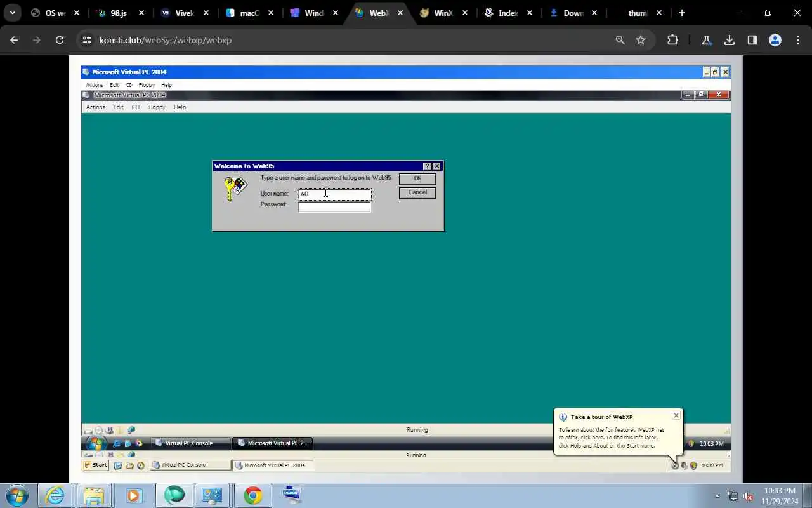Screen dimensions: 812x508
Task: Open the folder icon in WebXP quick launch
Action: pyautogui.click(x=129, y=465)
